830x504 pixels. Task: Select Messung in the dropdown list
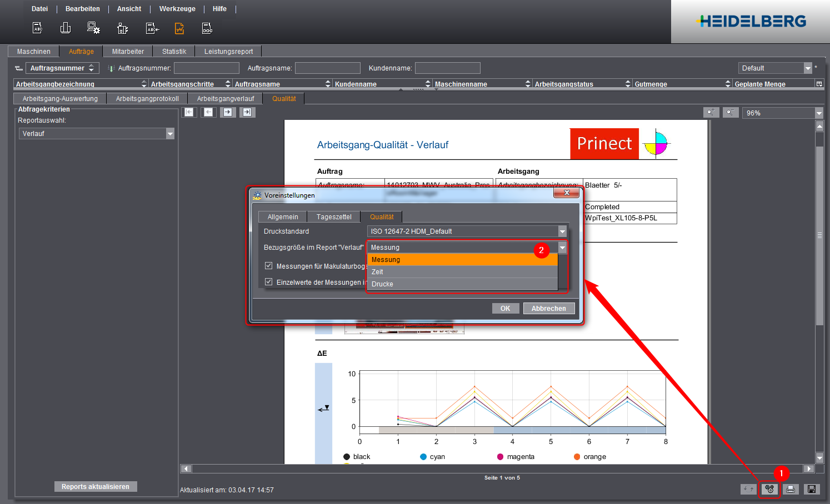click(462, 260)
